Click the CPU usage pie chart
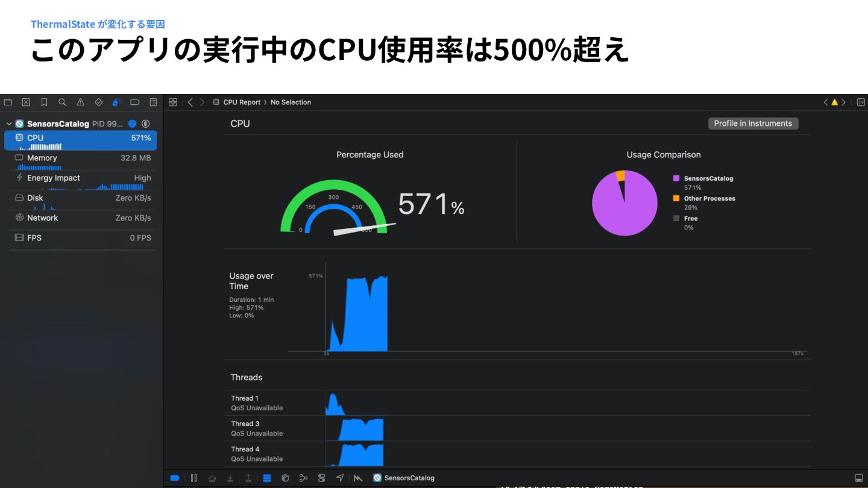Image resolution: width=868 pixels, height=488 pixels. click(x=624, y=203)
